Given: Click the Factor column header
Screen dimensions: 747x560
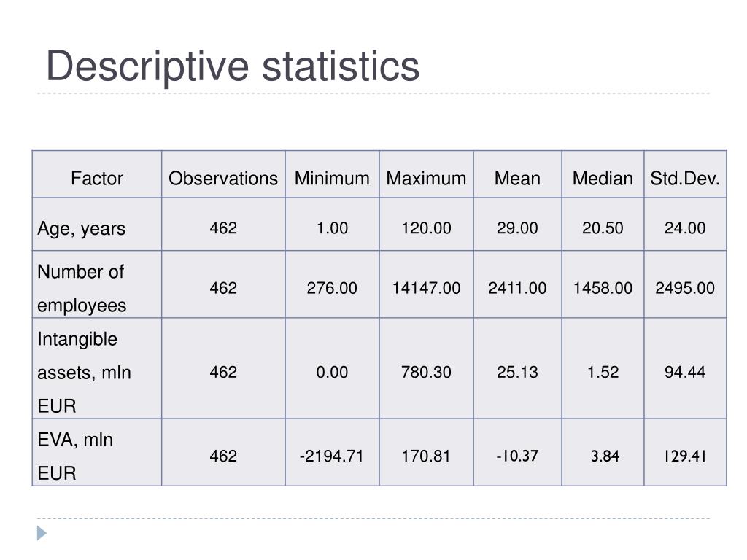Looking at the screenshot, I should click(x=97, y=179).
